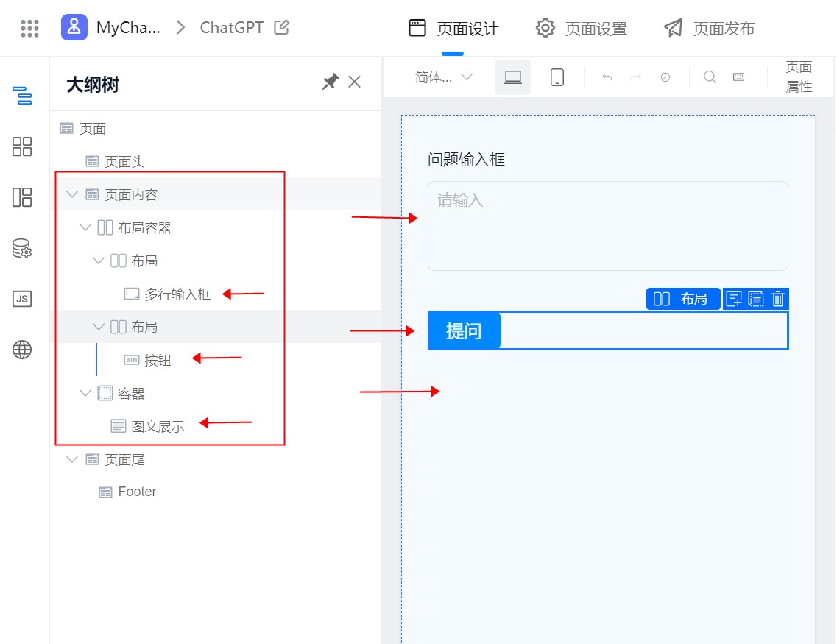Toggle desktop preview mode
This screenshot has width=837, height=644.
[x=513, y=77]
